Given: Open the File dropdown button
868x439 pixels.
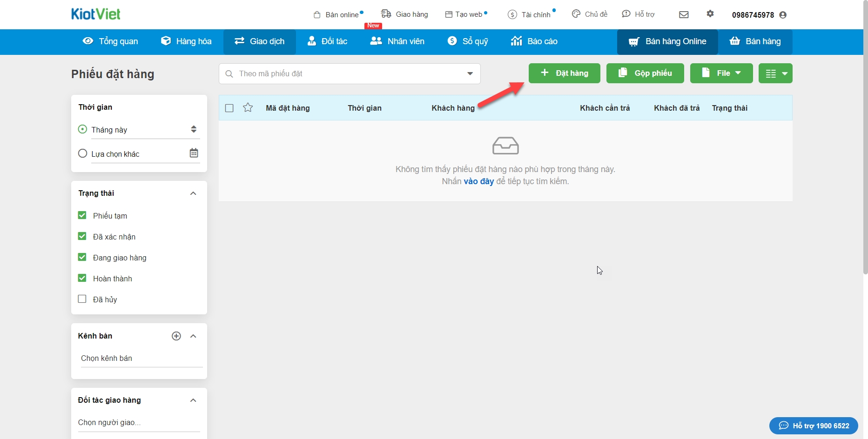Looking at the screenshot, I should (x=721, y=73).
